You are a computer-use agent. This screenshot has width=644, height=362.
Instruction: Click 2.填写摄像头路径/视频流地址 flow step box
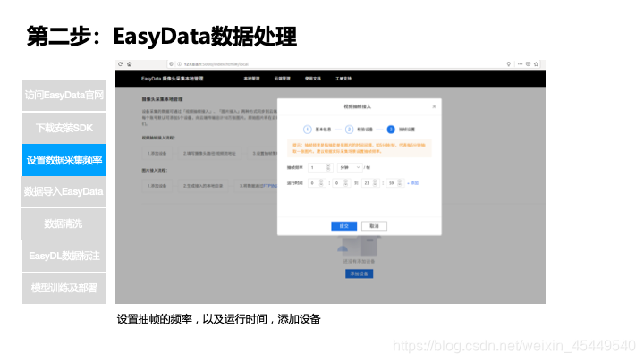click(209, 153)
